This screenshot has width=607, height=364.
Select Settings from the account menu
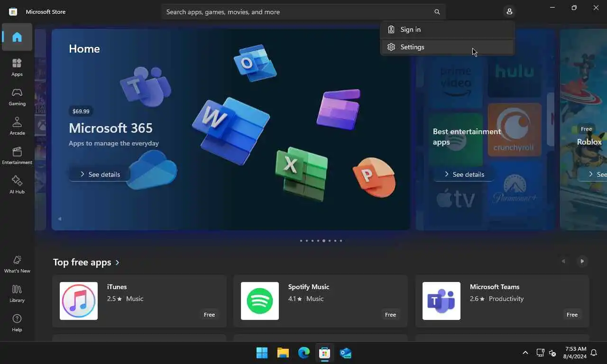[447, 47]
